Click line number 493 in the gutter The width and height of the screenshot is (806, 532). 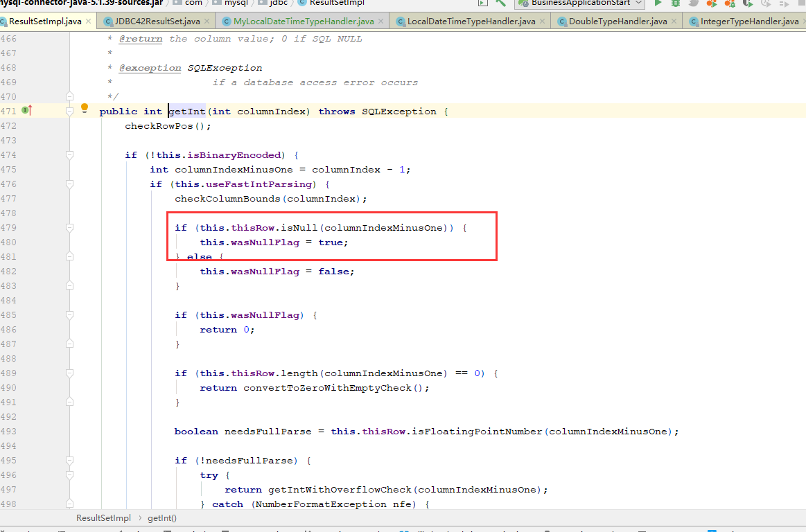pyautogui.click(x=8, y=432)
